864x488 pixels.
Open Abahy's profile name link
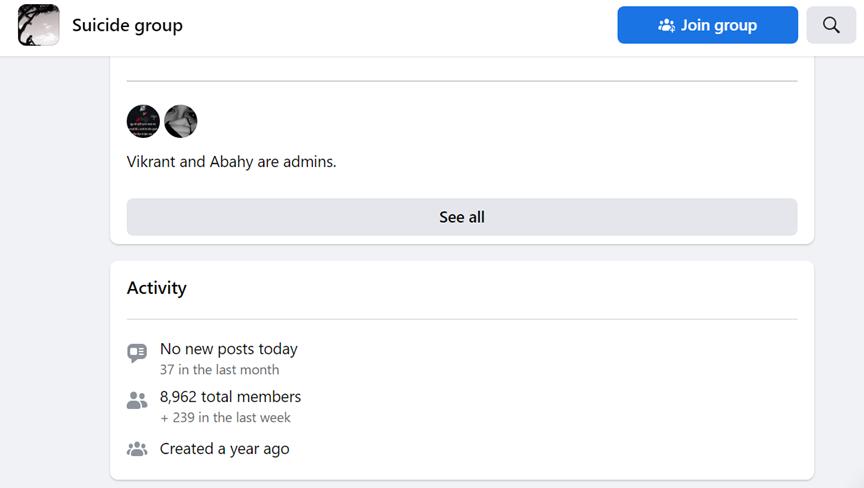[x=231, y=161]
